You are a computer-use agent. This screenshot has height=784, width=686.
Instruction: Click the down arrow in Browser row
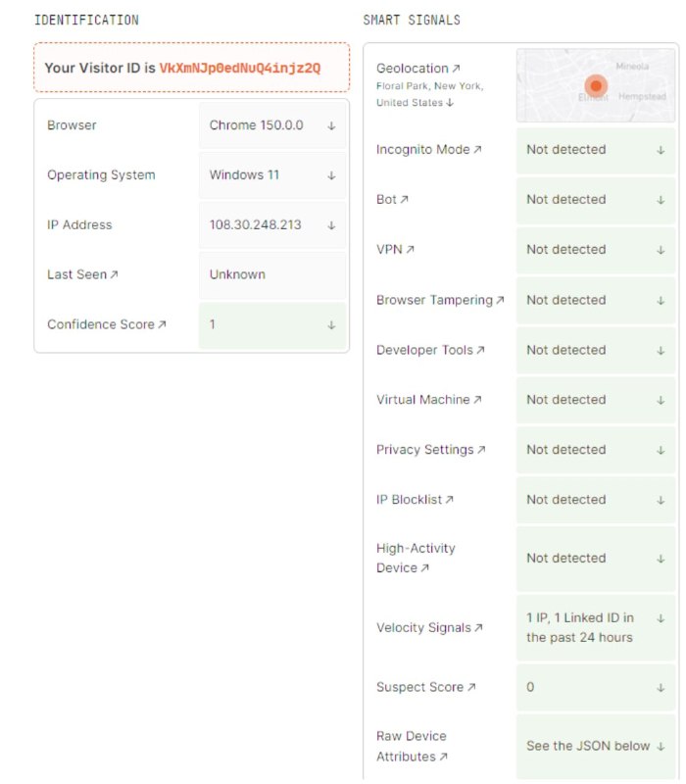pyautogui.click(x=331, y=126)
